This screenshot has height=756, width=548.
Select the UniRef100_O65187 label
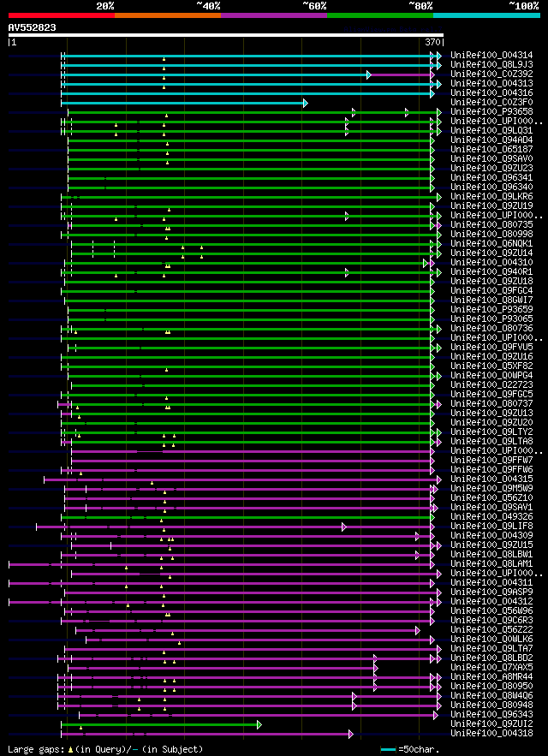tap(491, 150)
